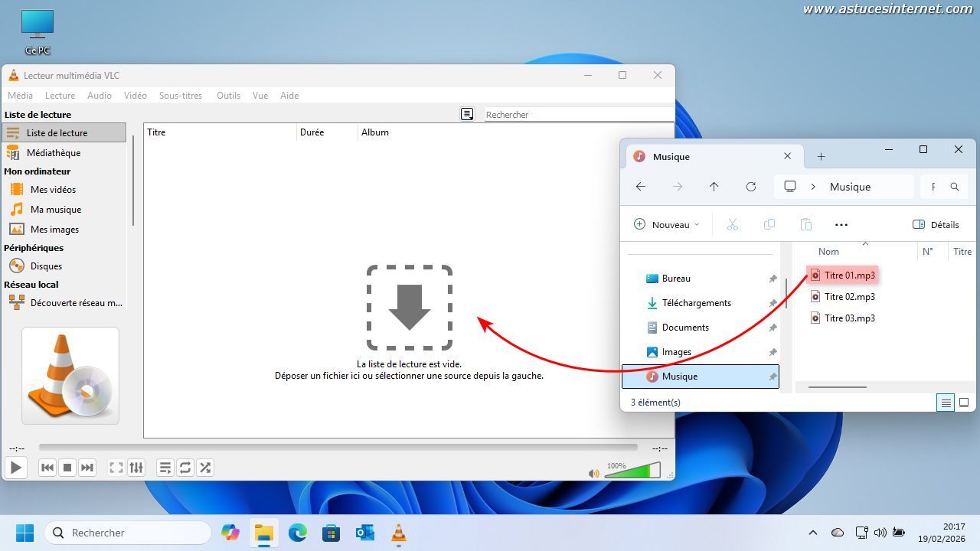The width and height of the screenshot is (980, 551).
Task: Open the Média menu
Action: pyautogui.click(x=20, y=96)
